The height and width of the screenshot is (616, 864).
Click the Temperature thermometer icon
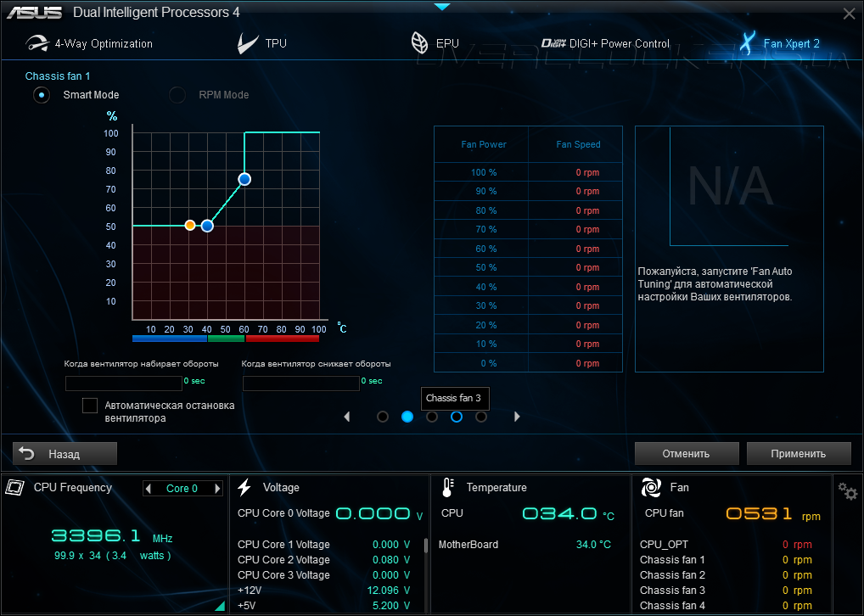447,487
